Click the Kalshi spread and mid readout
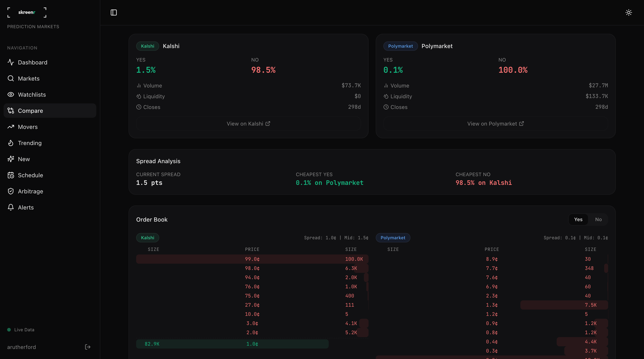The width and height of the screenshot is (644, 359). [x=336, y=238]
